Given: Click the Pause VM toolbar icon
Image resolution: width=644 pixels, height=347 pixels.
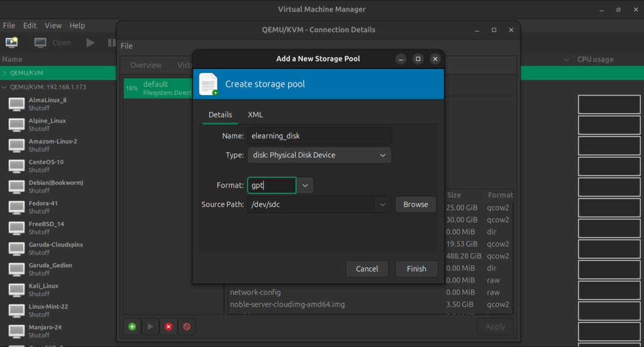Looking at the screenshot, I should pos(111,43).
